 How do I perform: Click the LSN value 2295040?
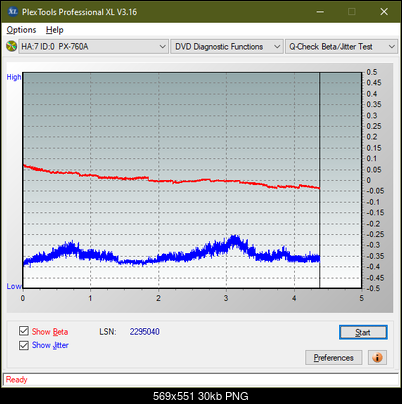[x=145, y=332]
